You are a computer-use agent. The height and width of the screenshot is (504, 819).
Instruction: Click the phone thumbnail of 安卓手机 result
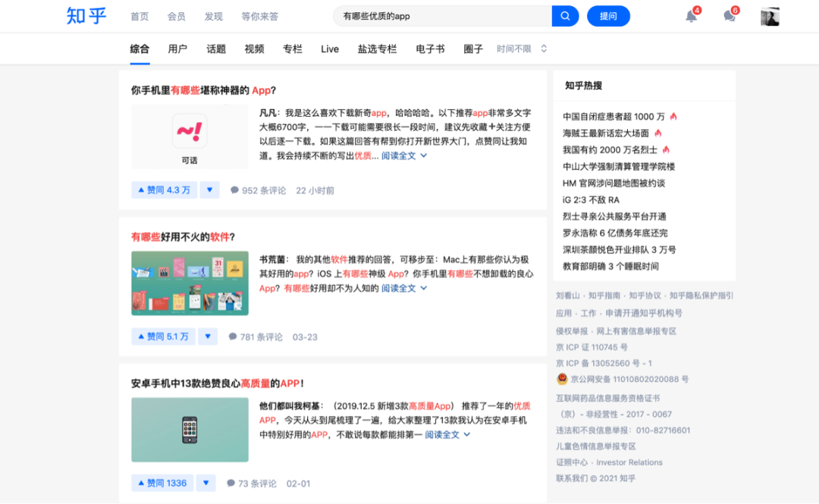[x=190, y=429]
